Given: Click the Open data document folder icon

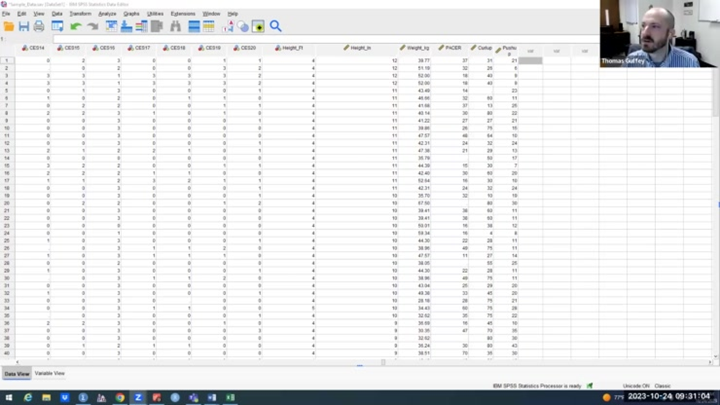Looking at the screenshot, I should tap(8, 26).
